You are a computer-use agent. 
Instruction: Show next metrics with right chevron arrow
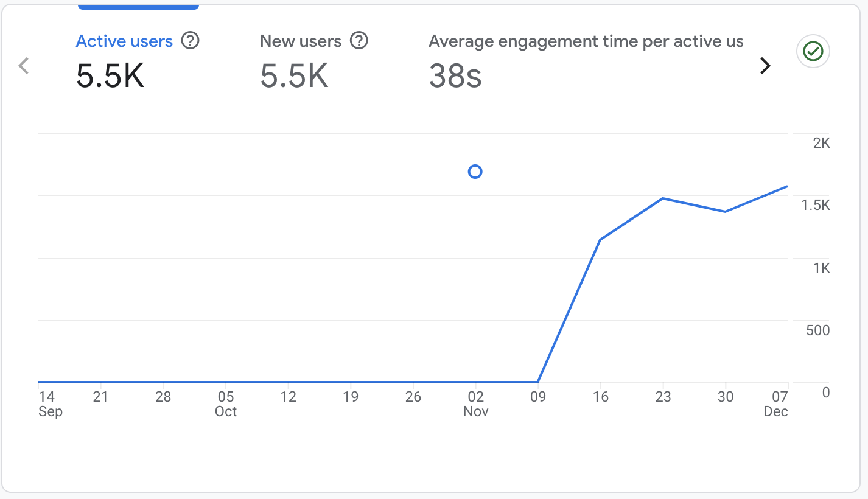(765, 66)
